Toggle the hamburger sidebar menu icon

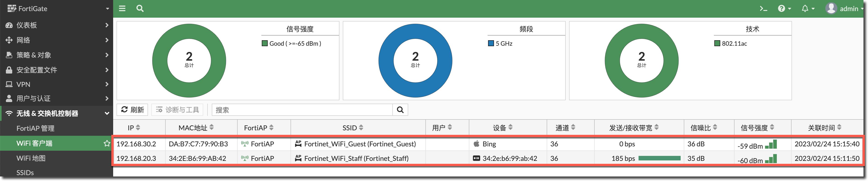tap(122, 8)
